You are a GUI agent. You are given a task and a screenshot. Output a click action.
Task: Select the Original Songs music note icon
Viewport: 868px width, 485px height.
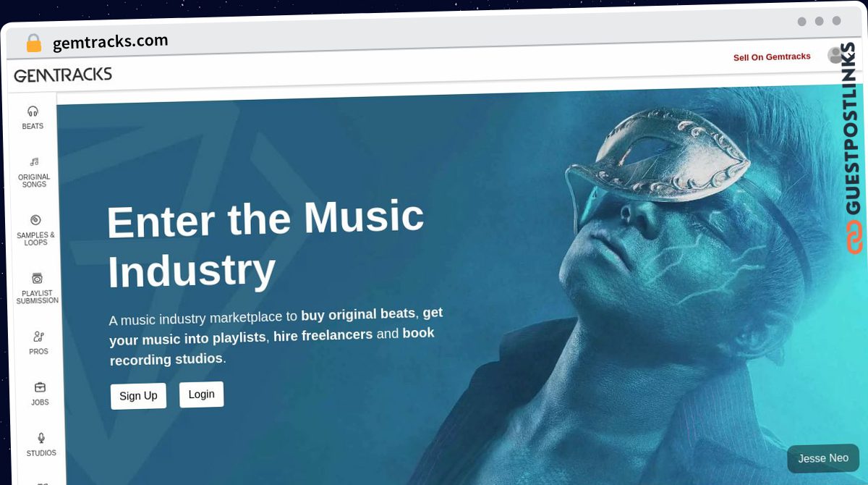point(34,161)
